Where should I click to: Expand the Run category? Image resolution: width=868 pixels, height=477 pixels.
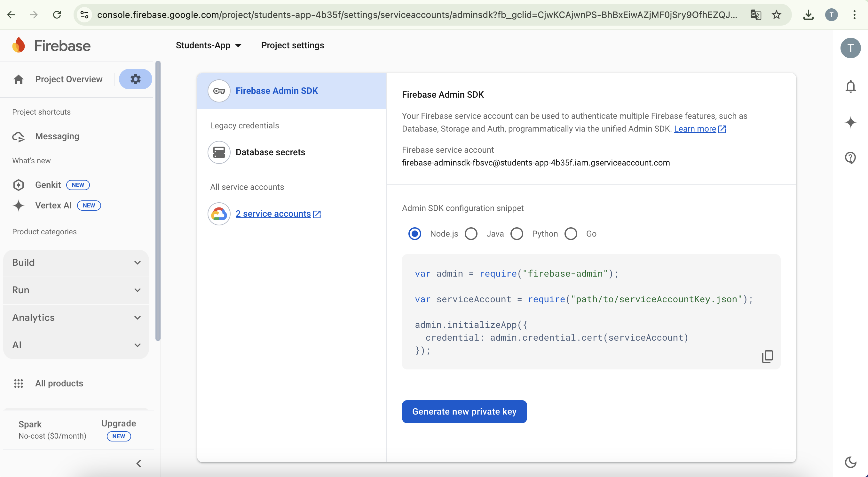(76, 290)
